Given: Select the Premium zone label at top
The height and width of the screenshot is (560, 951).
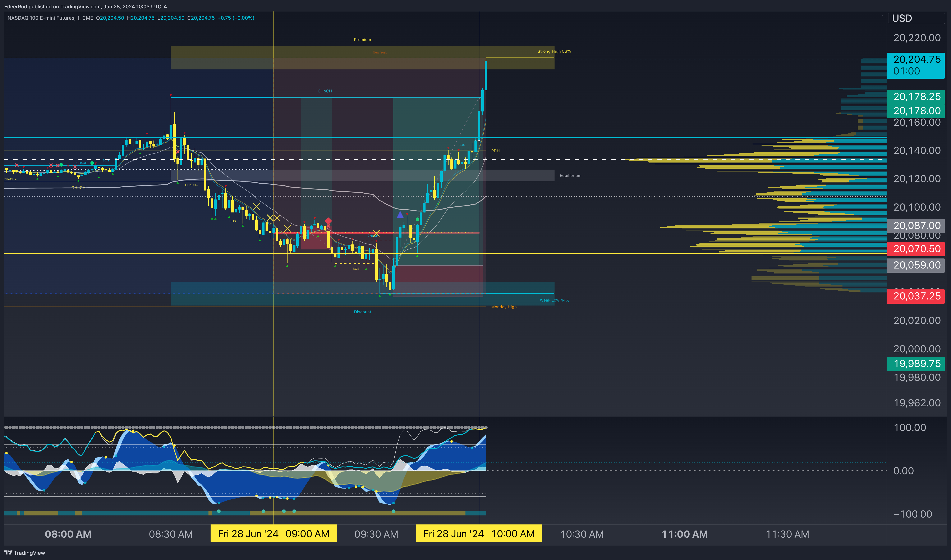Looking at the screenshot, I should 362,40.
